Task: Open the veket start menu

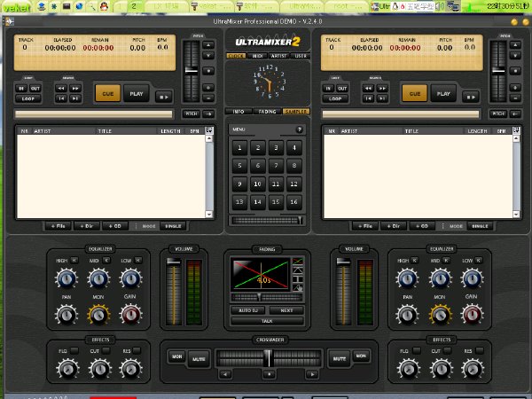Action: tap(17, 7)
